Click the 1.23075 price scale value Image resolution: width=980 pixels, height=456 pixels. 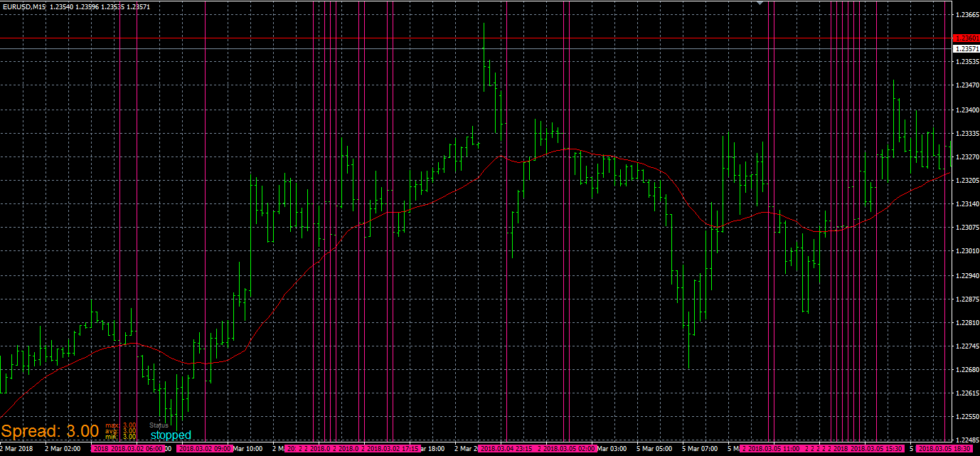pos(966,228)
